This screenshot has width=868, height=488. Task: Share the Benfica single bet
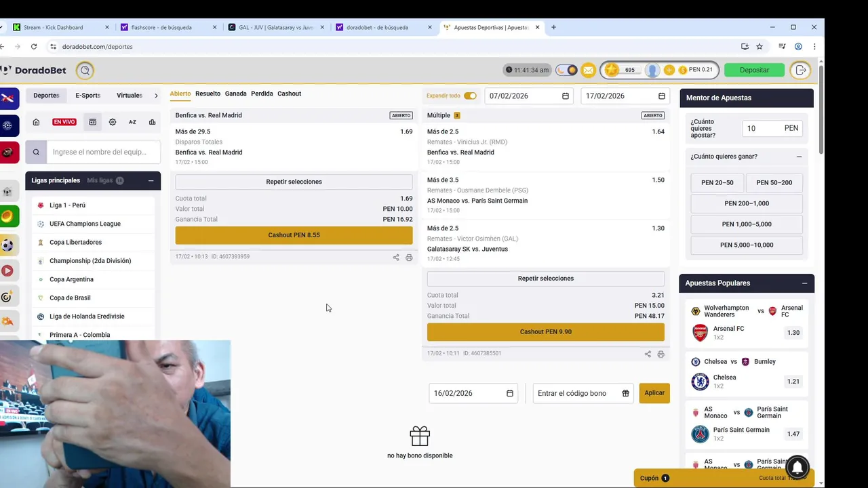(x=396, y=258)
